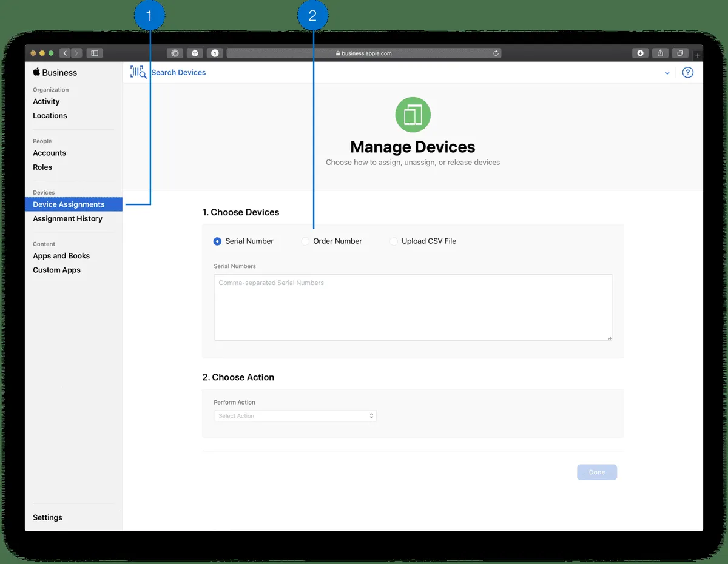Click the '1. Choose Devices' heading
The width and height of the screenshot is (728, 564).
click(x=241, y=212)
